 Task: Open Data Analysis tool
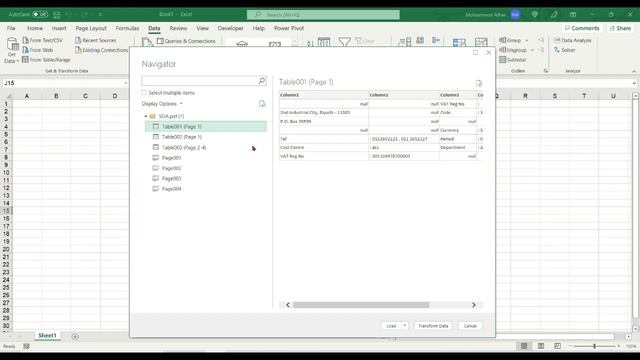tap(573, 40)
